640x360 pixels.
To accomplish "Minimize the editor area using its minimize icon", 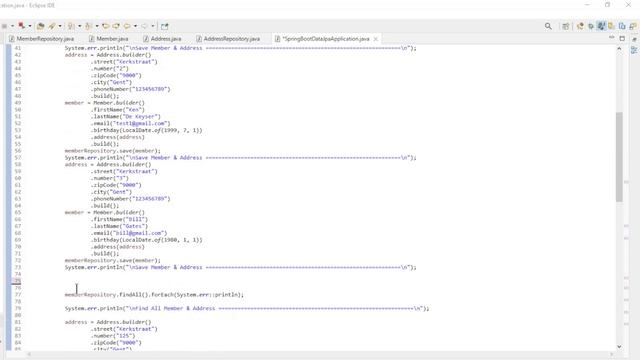I will 611,38.
